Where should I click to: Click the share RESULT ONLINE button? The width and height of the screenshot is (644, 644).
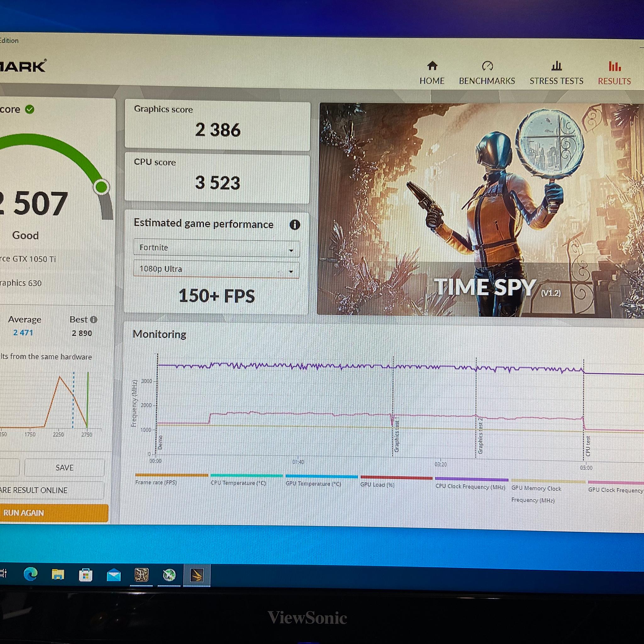coord(52,490)
